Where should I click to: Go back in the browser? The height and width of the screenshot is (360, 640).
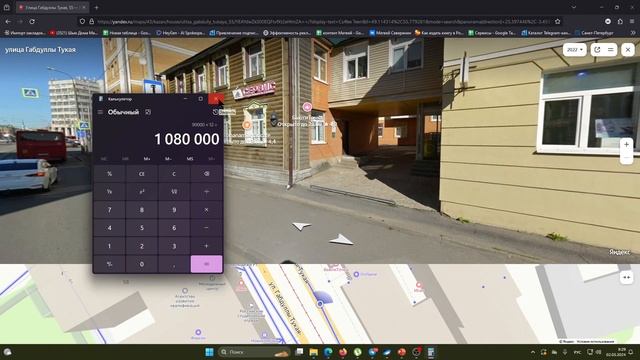click(x=8, y=21)
